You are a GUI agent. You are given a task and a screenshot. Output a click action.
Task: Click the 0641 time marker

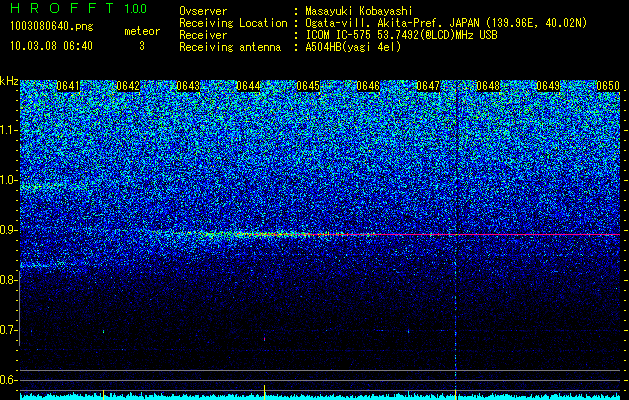pyautogui.click(x=68, y=86)
